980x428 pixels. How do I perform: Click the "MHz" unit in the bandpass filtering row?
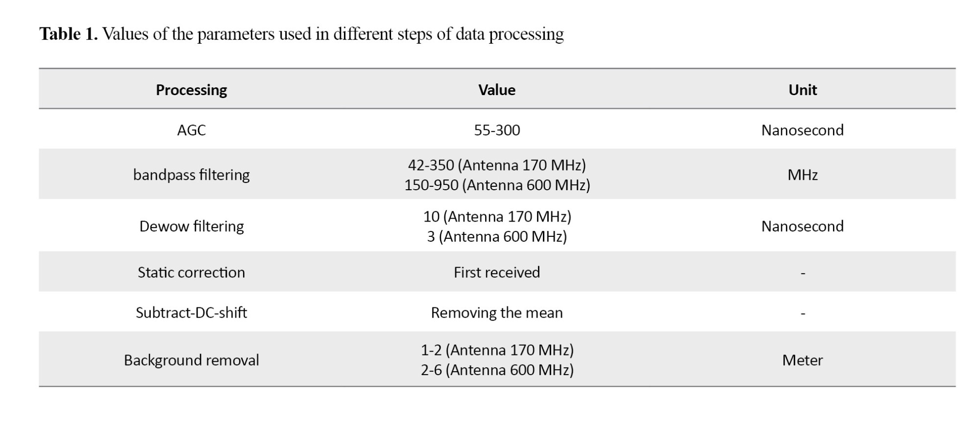pos(803,175)
